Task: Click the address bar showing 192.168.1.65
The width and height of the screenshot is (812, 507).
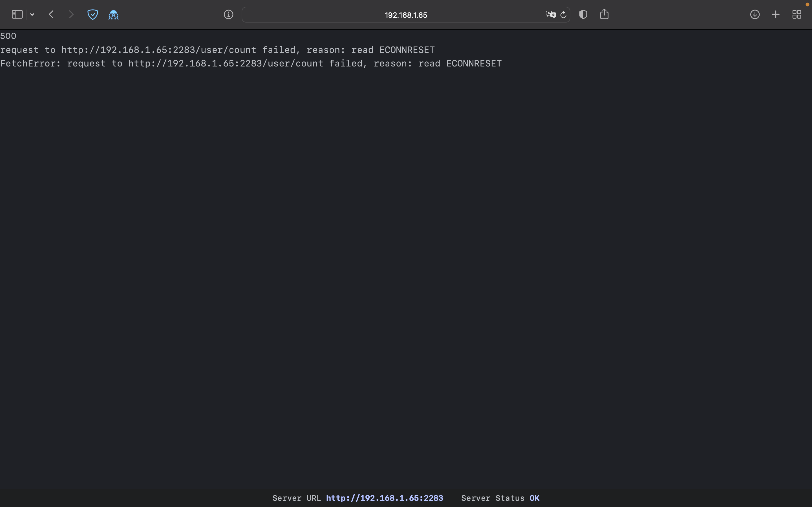Action: [x=405, y=15]
